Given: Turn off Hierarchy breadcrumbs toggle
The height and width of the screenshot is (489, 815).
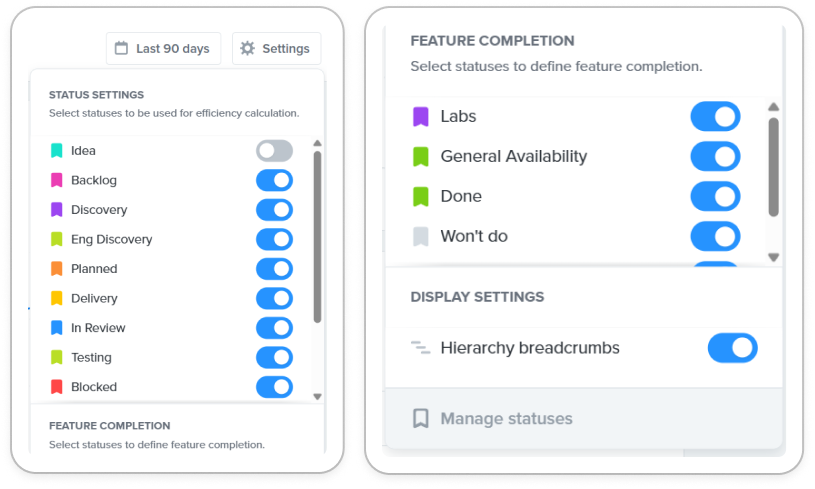Looking at the screenshot, I should click(732, 348).
